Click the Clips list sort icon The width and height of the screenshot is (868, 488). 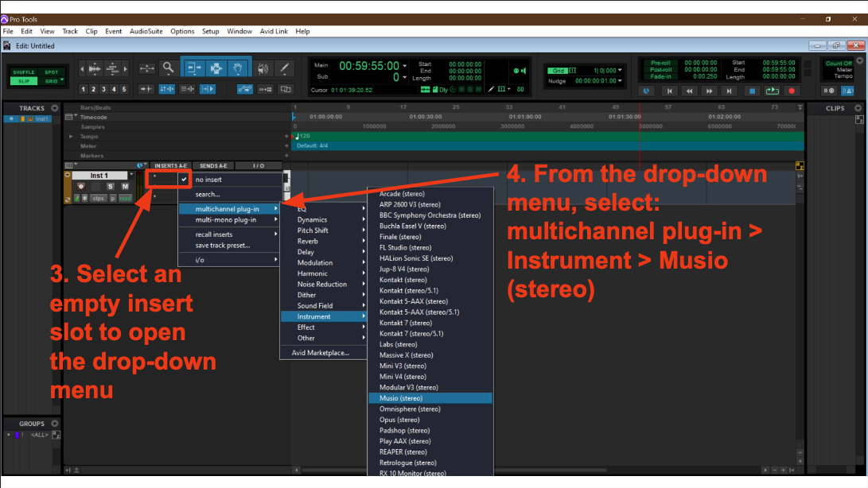coord(859,119)
